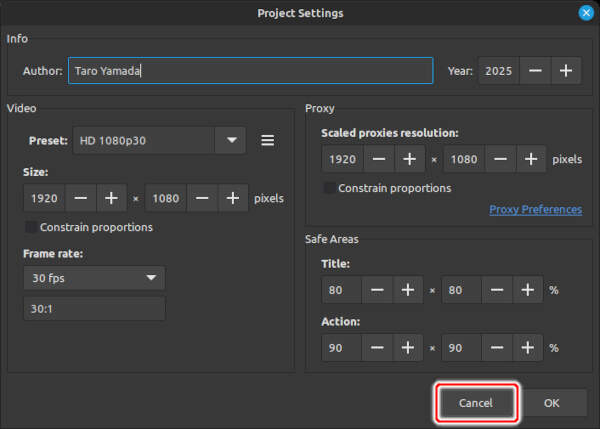Click the Cancel button
The height and width of the screenshot is (429, 600).
coord(476,403)
